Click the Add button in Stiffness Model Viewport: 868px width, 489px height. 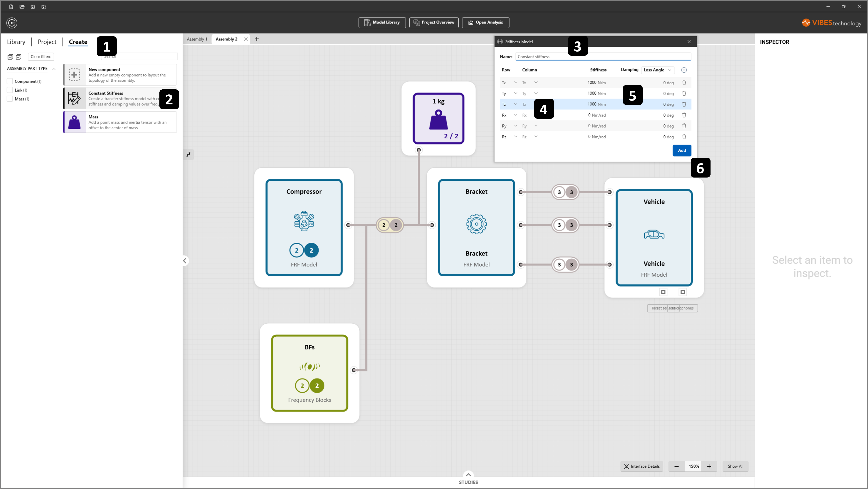[x=682, y=151]
